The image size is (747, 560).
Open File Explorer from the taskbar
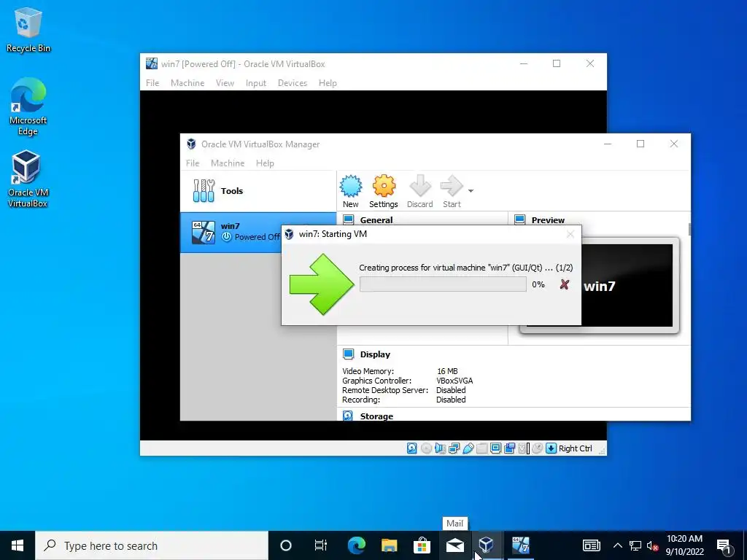[390, 545]
